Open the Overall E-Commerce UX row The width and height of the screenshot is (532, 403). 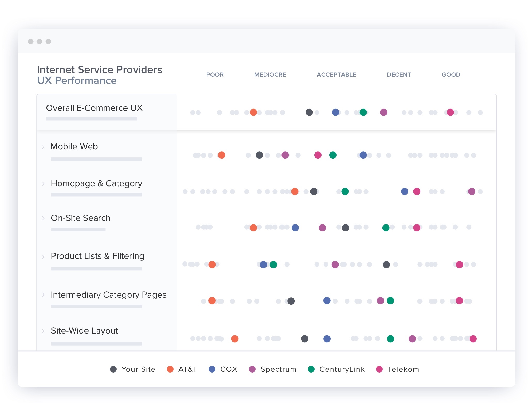(95, 108)
